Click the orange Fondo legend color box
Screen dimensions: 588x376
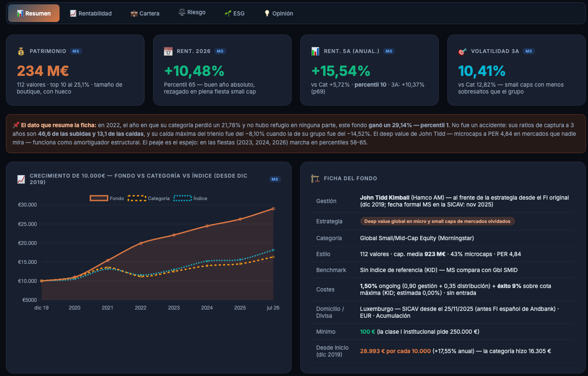click(x=99, y=198)
